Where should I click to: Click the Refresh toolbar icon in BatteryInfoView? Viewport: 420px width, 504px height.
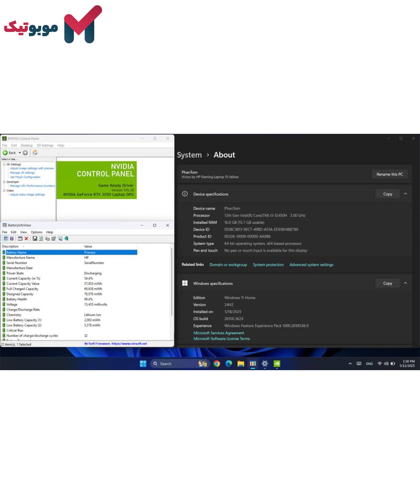(41, 239)
